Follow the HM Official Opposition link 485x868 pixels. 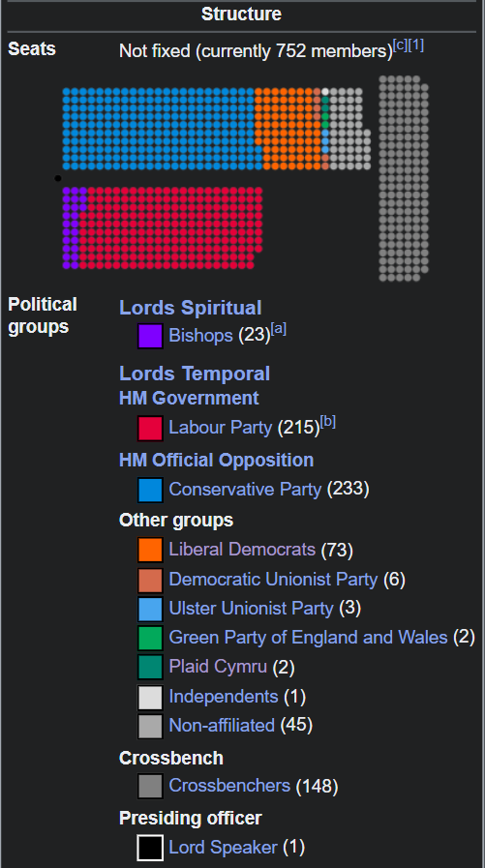coord(217,460)
